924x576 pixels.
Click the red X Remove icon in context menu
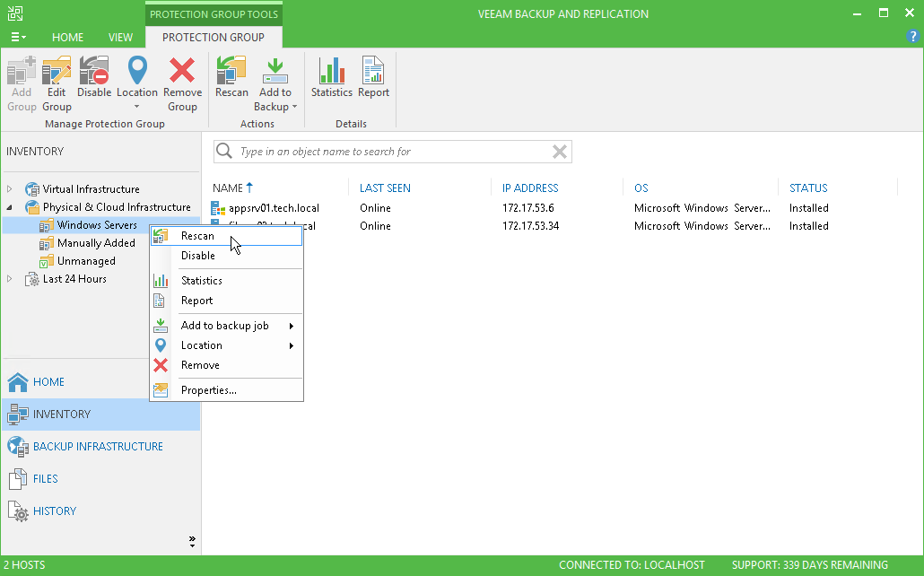(161, 365)
